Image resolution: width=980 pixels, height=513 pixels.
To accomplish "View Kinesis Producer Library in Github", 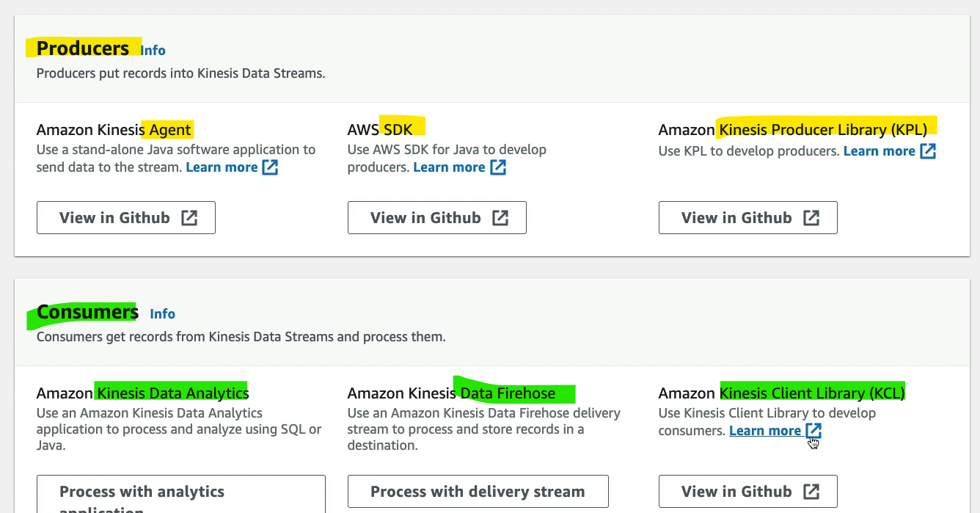I will 748,218.
